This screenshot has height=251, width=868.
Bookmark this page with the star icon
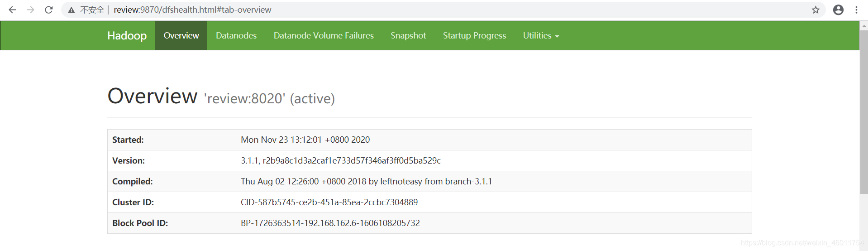point(816,10)
